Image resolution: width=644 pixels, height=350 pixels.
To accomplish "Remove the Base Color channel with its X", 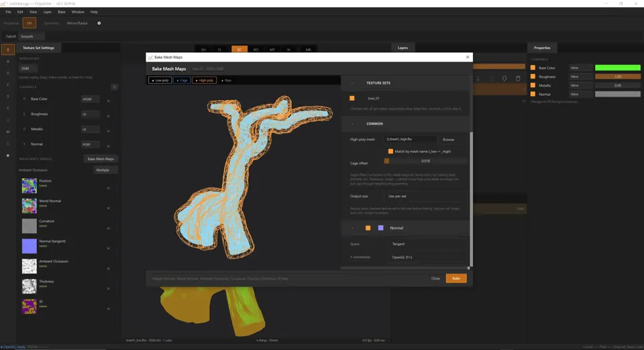I will pos(109,101).
